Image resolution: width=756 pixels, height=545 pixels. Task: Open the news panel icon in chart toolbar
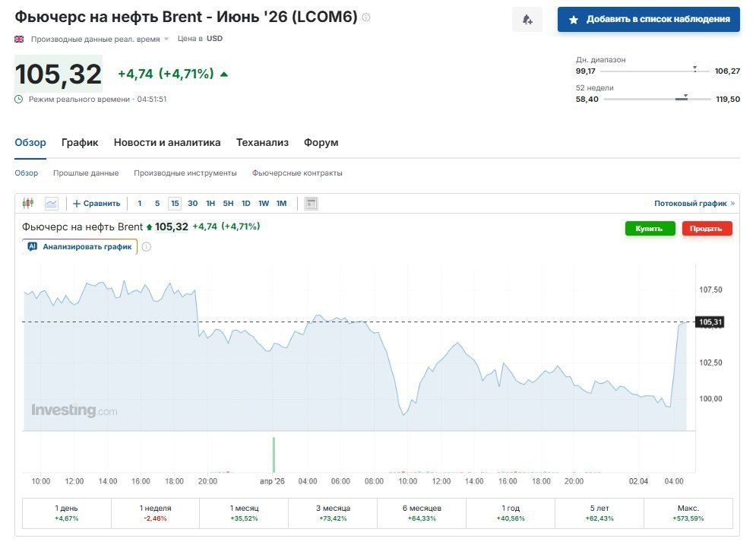click(311, 203)
